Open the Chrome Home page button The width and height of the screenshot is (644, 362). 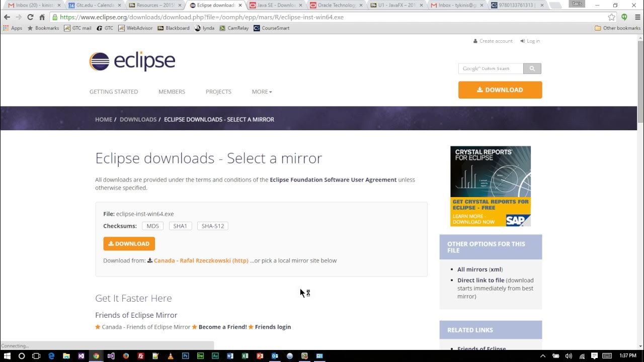42,17
